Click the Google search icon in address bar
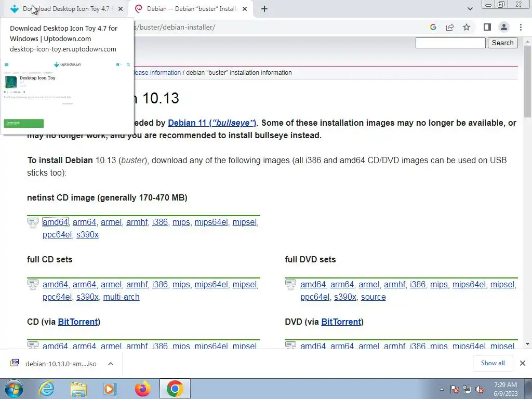 (x=433, y=27)
